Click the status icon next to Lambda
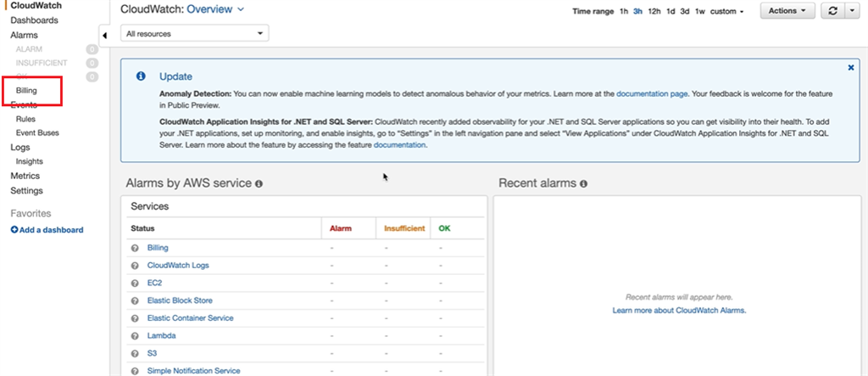 135,336
